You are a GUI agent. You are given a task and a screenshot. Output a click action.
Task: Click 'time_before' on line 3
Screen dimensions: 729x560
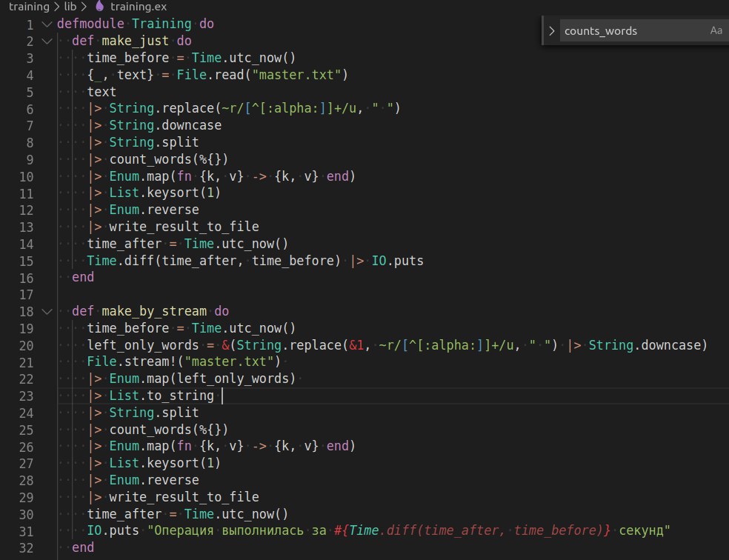(x=128, y=58)
